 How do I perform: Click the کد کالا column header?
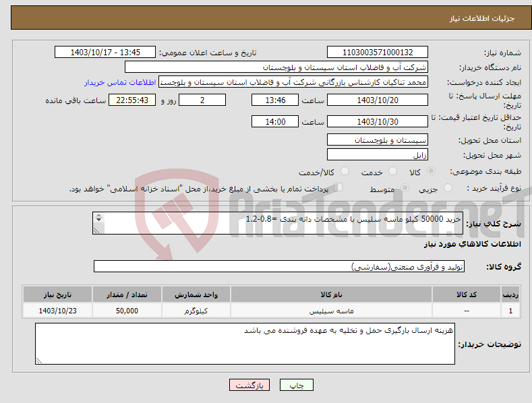tap(467, 294)
